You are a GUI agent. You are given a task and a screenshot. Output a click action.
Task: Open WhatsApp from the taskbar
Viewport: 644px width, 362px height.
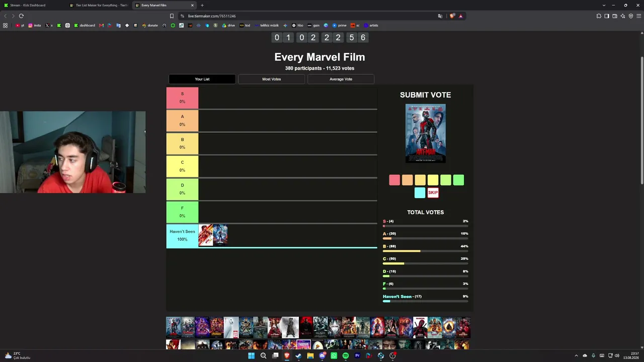[x=334, y=355]
